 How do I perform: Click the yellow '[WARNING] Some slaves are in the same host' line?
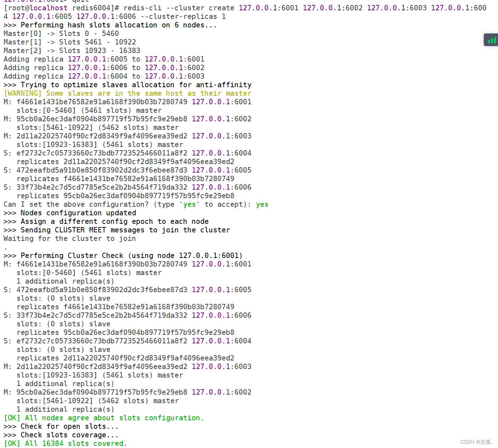(x=128, y=93)
